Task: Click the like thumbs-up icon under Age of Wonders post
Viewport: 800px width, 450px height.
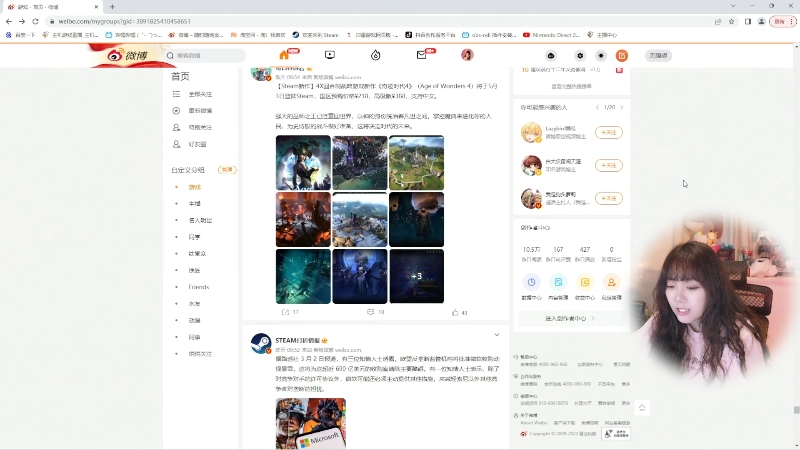Action: coord(455,312)
